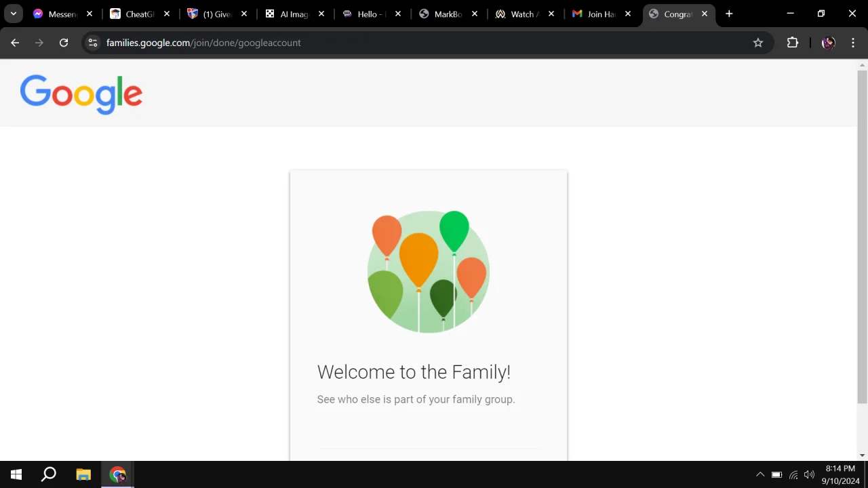Viewport: 868px width, 488px height.
Task: Click the Chrome taskbar icon
Action: (118, 474)
